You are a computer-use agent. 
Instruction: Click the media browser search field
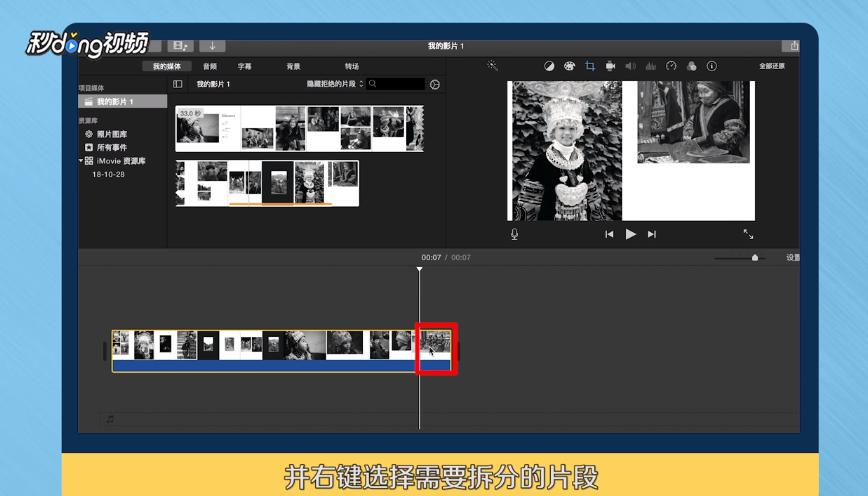pyautogui.click(x=396, y=84)
